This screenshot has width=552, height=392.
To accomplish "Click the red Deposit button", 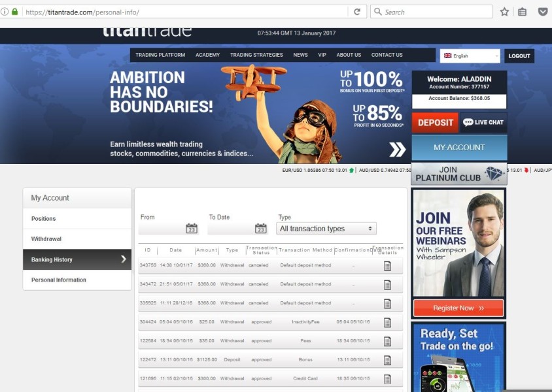I will click(435, 122).
